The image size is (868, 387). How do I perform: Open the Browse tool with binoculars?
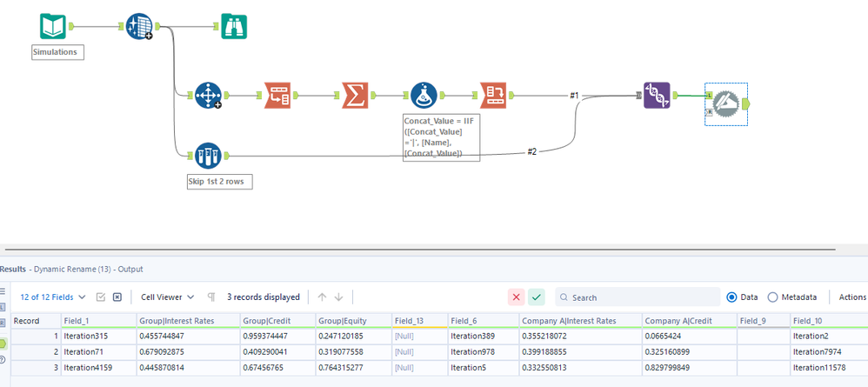[234, 26]
